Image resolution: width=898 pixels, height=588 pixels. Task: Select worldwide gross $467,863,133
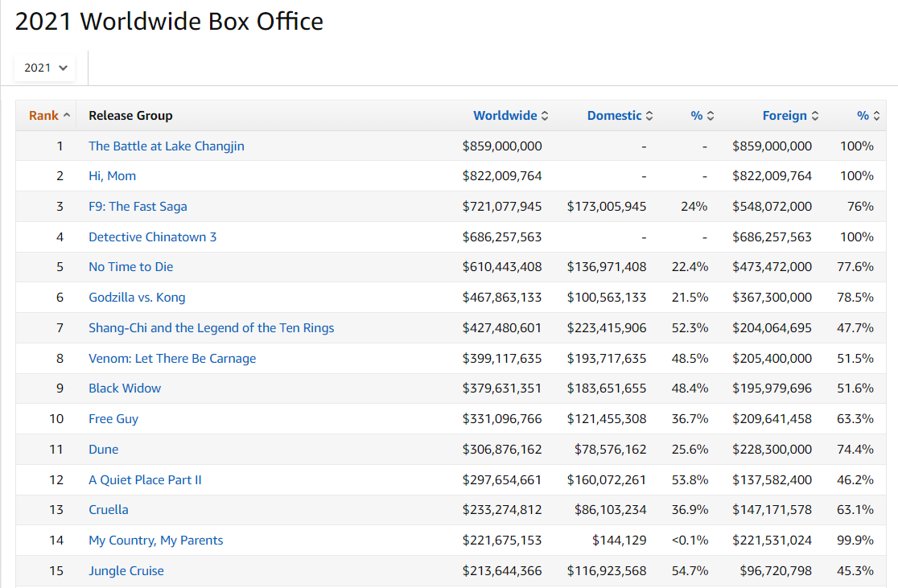502,297
